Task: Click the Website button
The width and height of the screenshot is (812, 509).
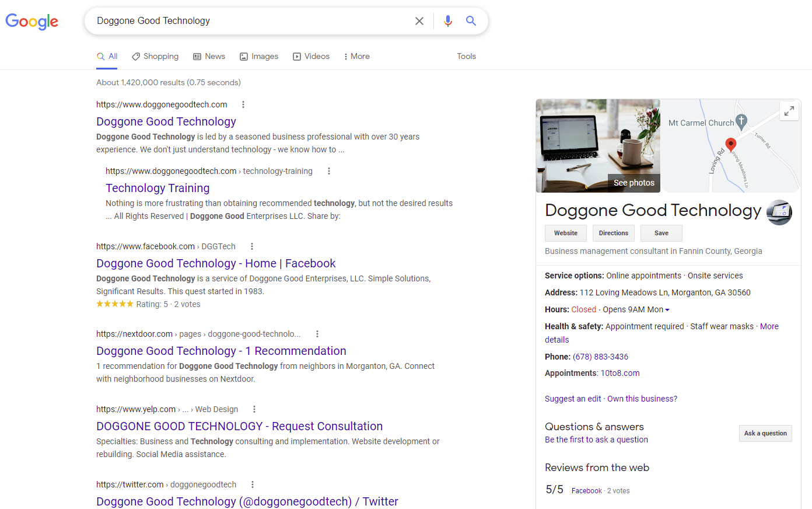Action: pyautogui.click(x=566, y=233)
